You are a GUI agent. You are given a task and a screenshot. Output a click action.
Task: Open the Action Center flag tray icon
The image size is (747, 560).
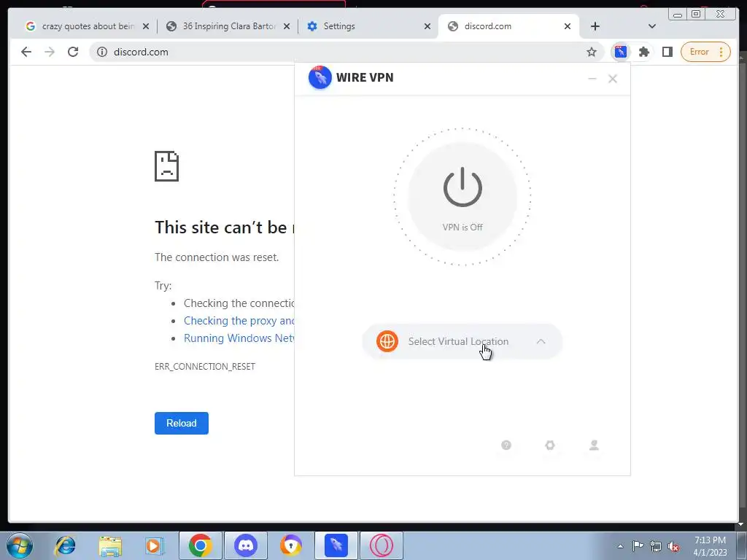click(638, 545)
